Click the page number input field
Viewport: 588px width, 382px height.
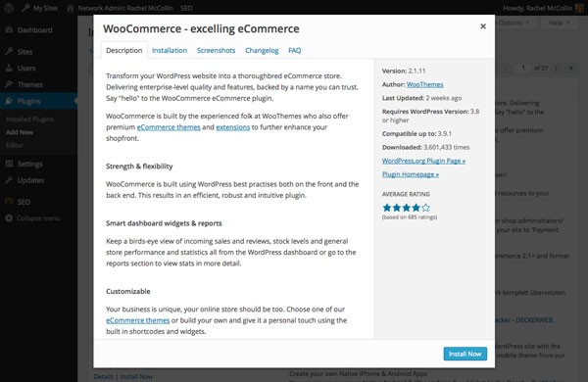coord(522,68)
